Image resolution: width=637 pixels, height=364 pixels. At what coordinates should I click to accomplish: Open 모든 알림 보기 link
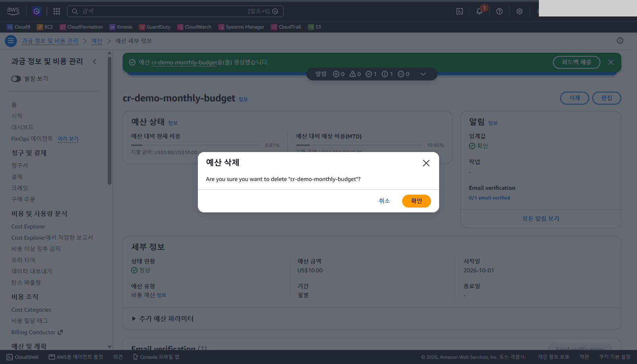click(x=541, y=219)
